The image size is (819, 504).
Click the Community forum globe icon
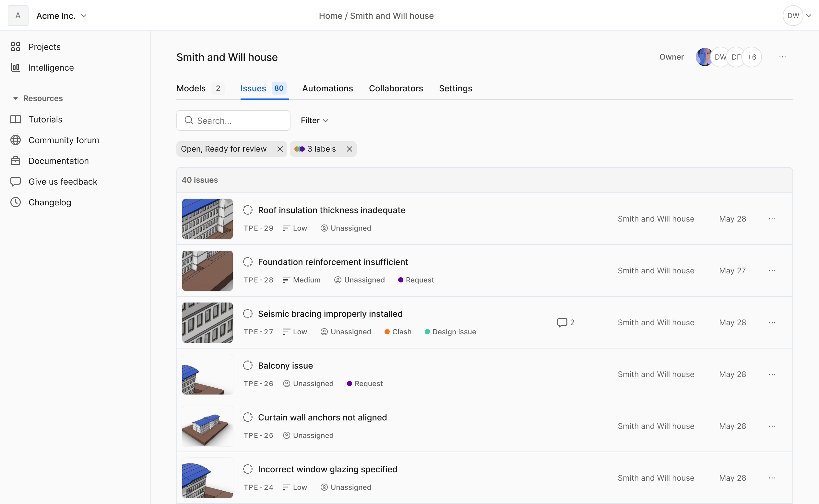tap(15, 140)
